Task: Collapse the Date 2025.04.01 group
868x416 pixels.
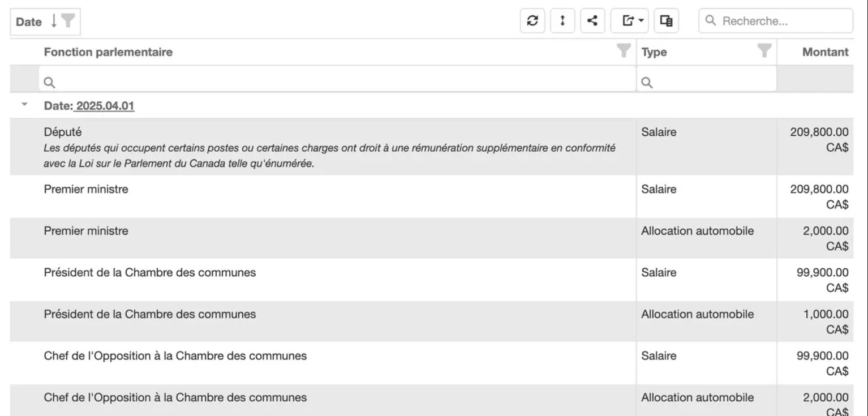Action: tap(24, 105)
